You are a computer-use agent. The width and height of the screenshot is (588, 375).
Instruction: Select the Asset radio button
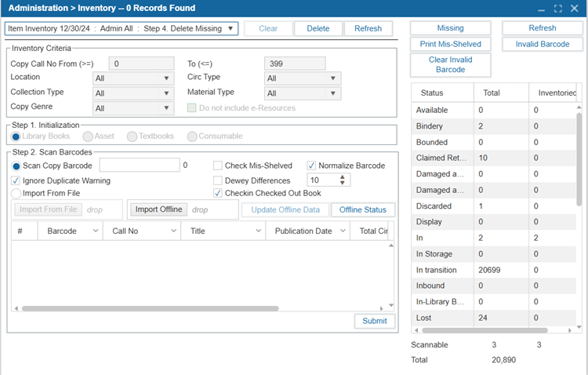pos(88,137)
